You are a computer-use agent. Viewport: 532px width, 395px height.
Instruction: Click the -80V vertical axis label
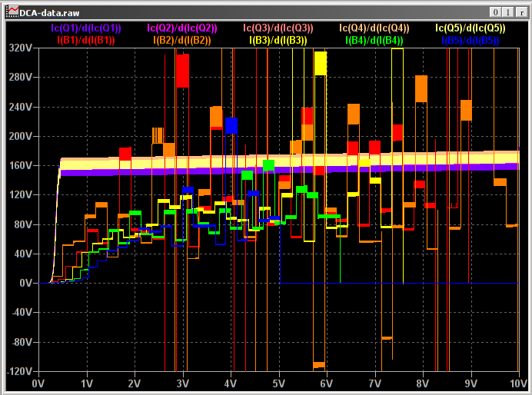coord(22,342)
